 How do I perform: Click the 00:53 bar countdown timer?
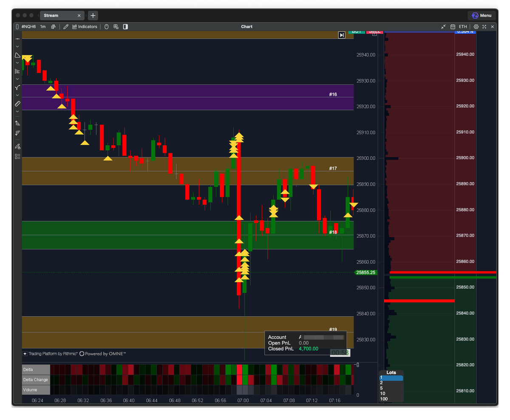coord(340,352)
